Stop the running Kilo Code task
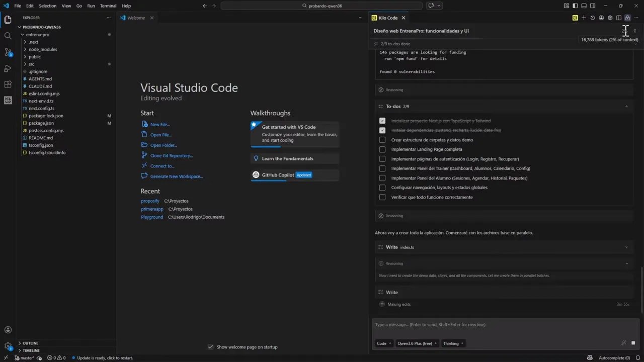This screenshot has width=644, height=362. [x=633, y=343]
